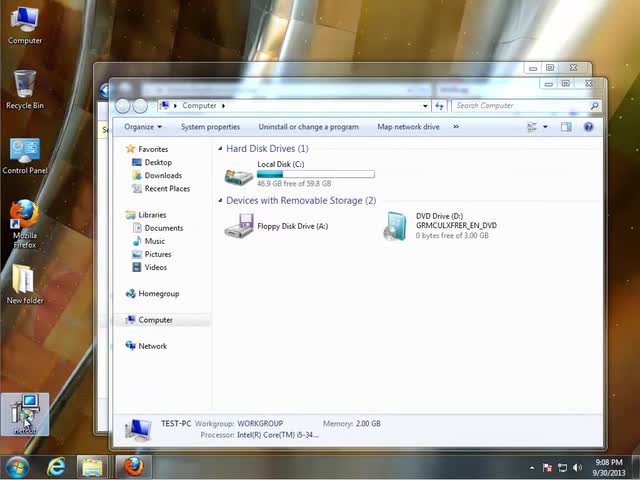
Task: Open the New folder desktop icon
Action: (x=24, y=284)
